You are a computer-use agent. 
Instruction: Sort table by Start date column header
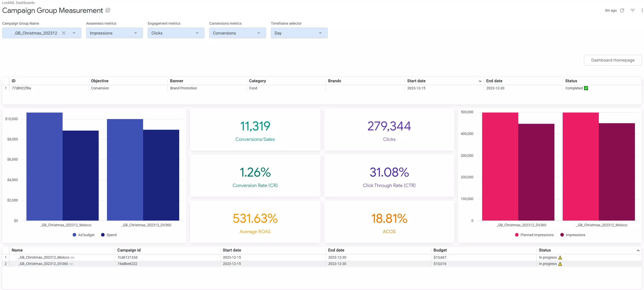[x=416, y=81]
